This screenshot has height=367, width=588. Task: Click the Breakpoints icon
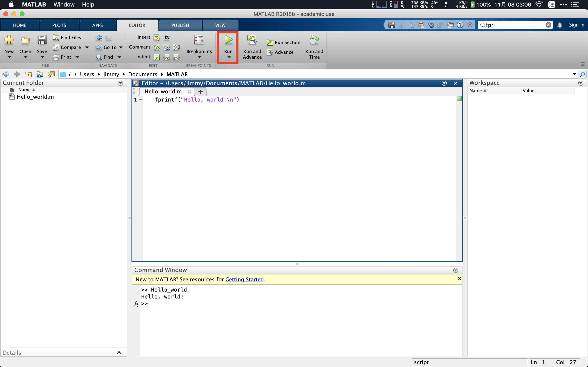199,40
